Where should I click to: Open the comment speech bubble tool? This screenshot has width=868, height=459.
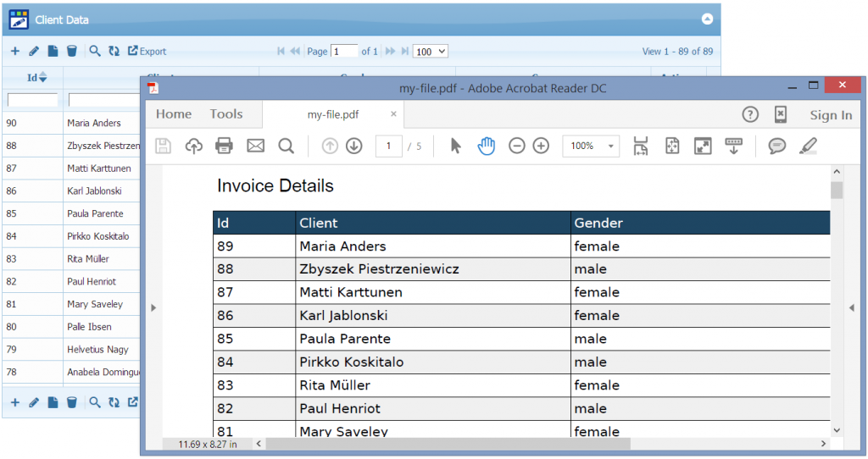click(x=776, y=147)
